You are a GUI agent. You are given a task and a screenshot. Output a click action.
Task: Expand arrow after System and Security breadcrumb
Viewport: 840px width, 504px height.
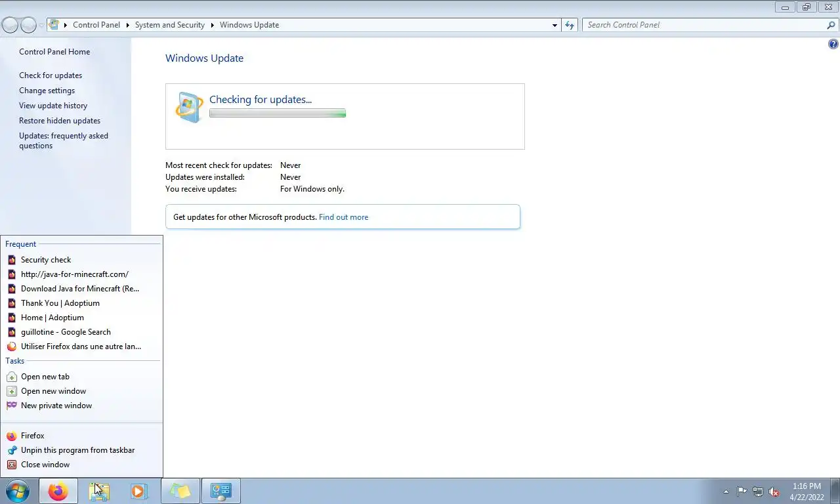[213, 25]
